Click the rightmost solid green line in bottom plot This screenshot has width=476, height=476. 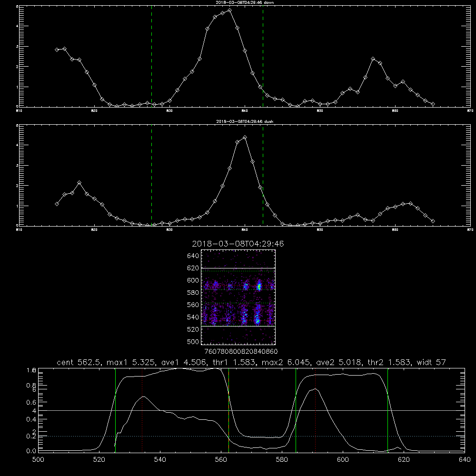coord(387,410)
